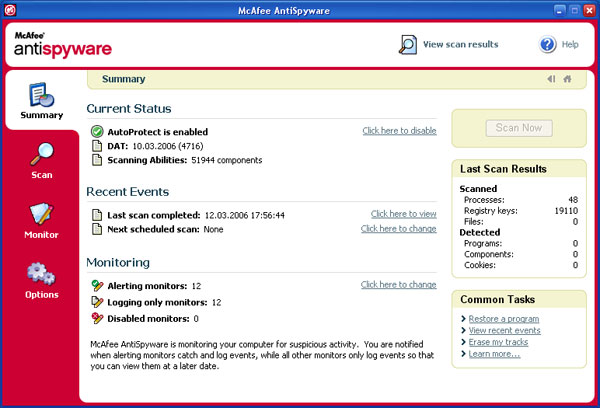The width and height of the screenshot is (600, 408).
Task: Open Erase my tracks task
Action: pos(498,342)
